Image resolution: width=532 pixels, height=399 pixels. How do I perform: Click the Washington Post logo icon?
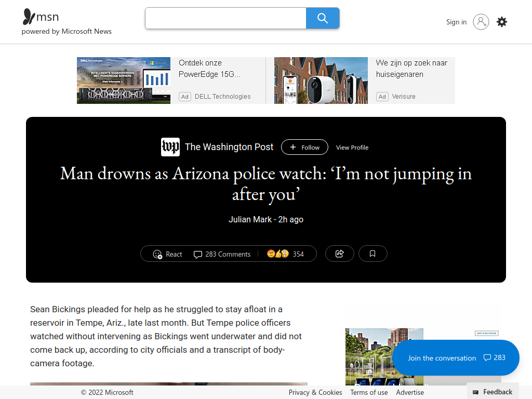pyautogui.click(x=170, y=147)
